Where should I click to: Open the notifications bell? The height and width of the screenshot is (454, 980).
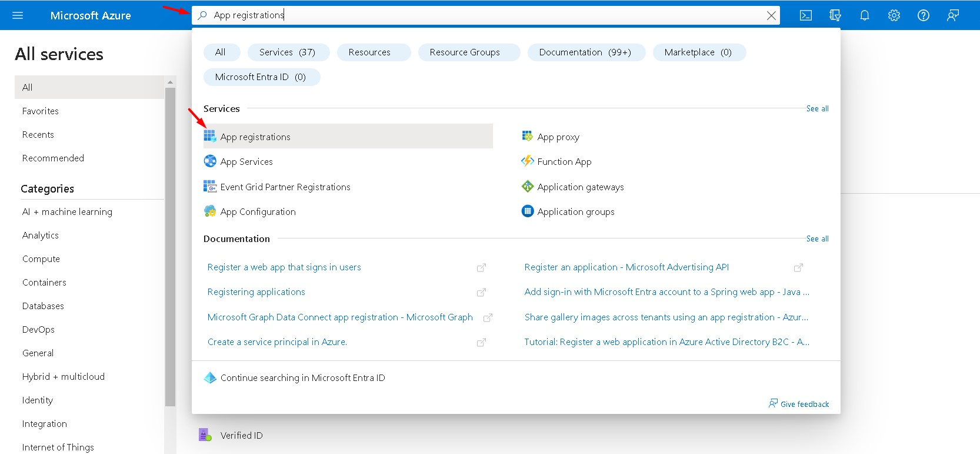(x=865, y=15)
